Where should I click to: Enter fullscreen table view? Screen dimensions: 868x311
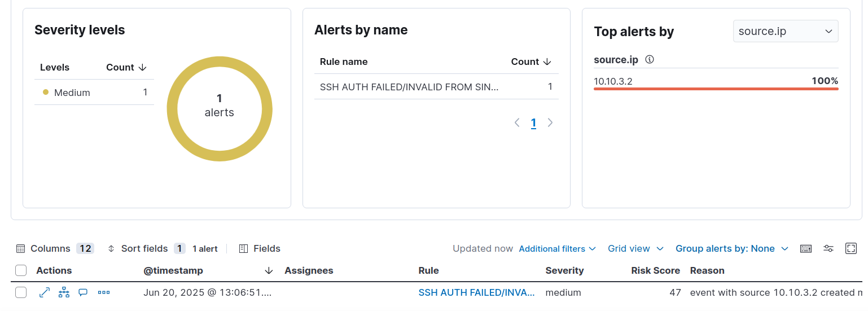[851, 248]
